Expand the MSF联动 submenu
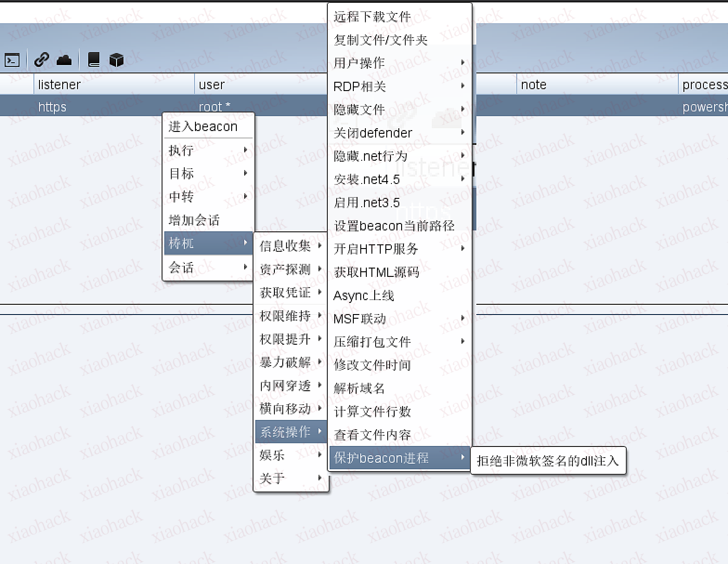The height and width of the screenshot is (564, 728). (399, 318)
